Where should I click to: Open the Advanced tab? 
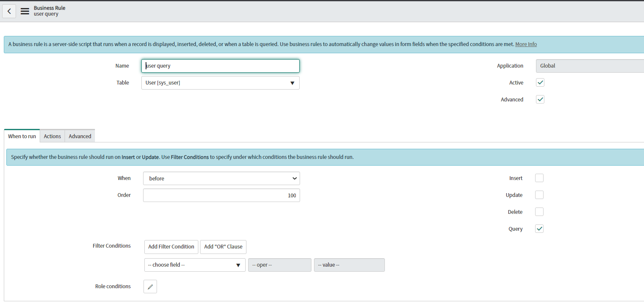tap(80, 136)
